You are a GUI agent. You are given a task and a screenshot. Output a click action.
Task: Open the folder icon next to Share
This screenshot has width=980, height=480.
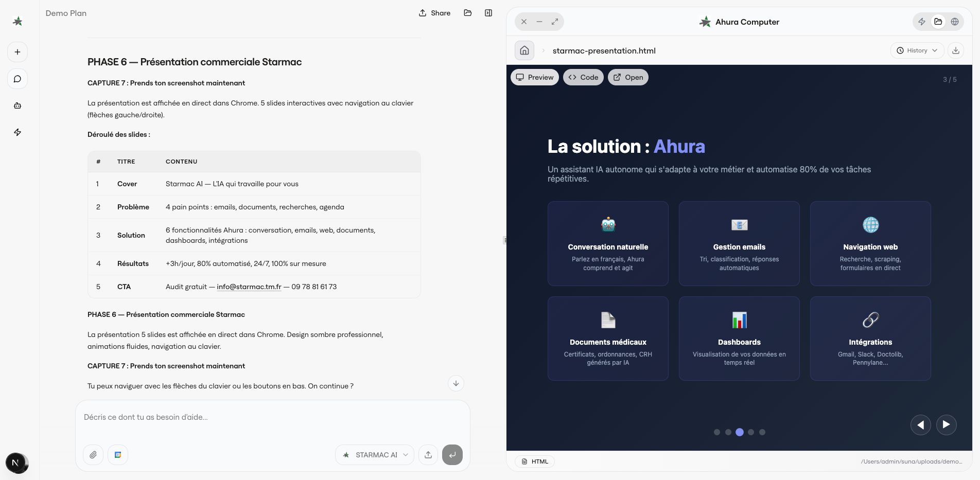click(x=468, y=13)
